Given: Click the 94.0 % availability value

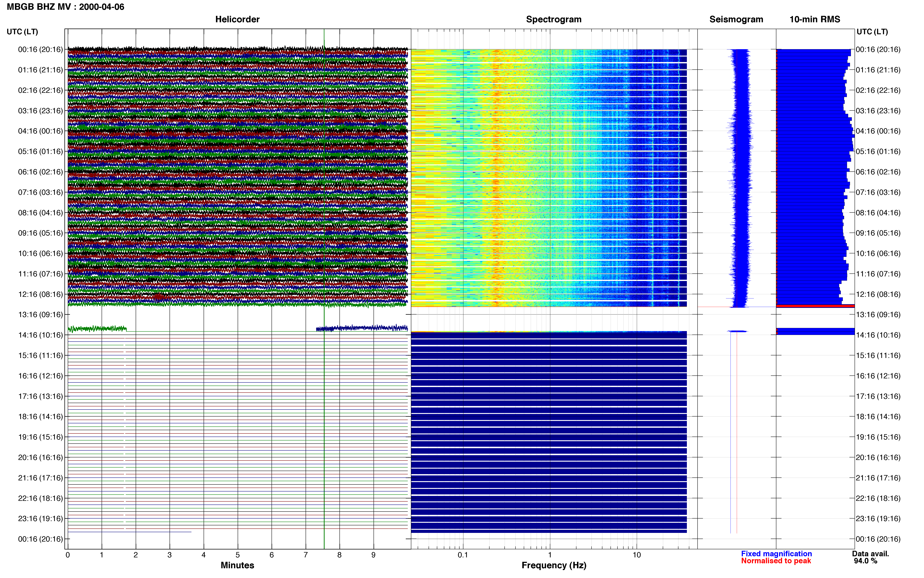Looking at the screenshot, I should 865,561.
